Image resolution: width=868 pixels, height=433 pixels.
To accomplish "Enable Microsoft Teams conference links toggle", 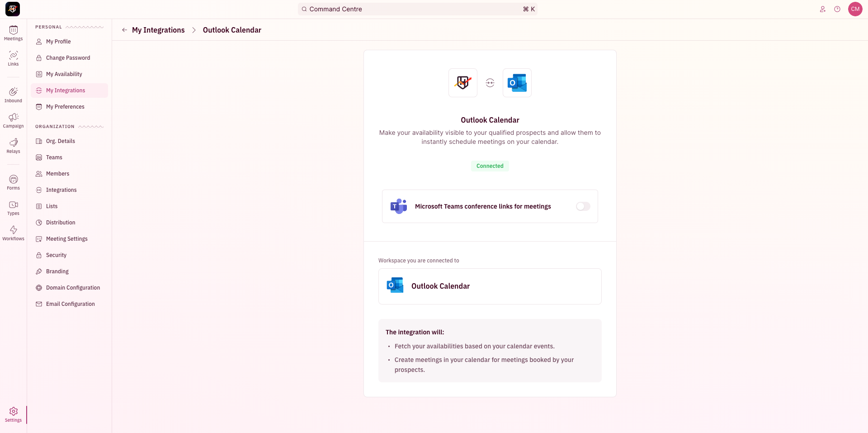I will coord(583,206).
